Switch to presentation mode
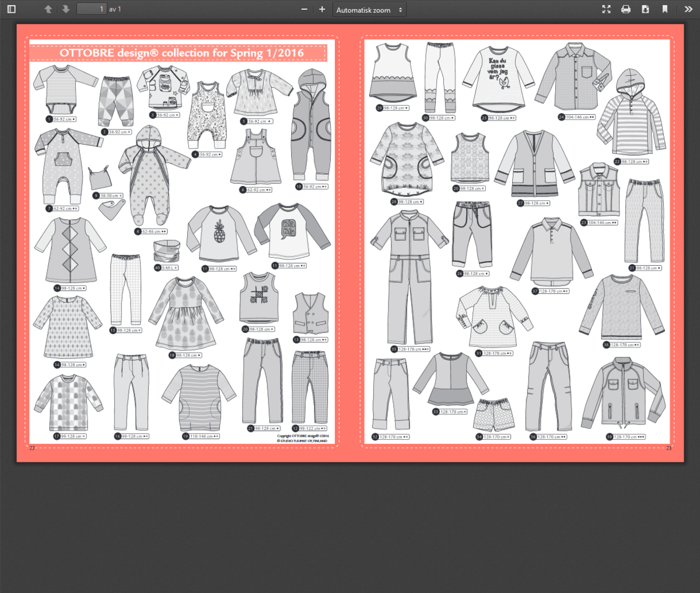700x593 pixels. point(607,9)
